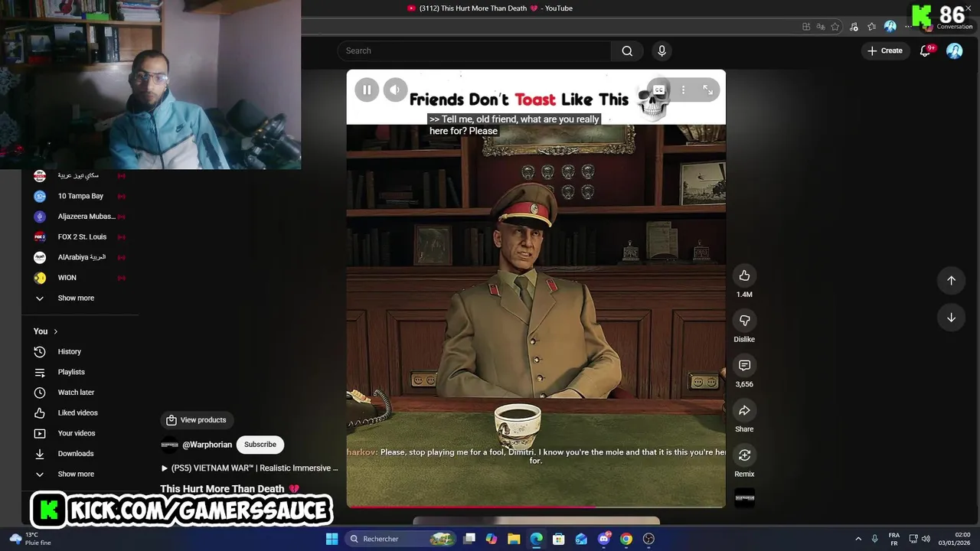The width and height of the screenshot is (980, 551).
Task: Open the You section chevron
Action: pos(55,331)
